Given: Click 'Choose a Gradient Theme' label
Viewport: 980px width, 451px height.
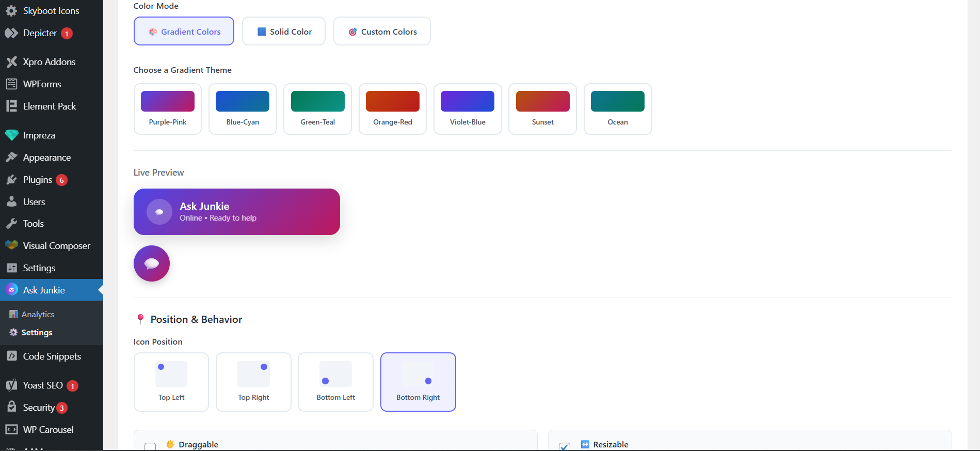Looking at the screenshot, I should [x=182, y=70].
